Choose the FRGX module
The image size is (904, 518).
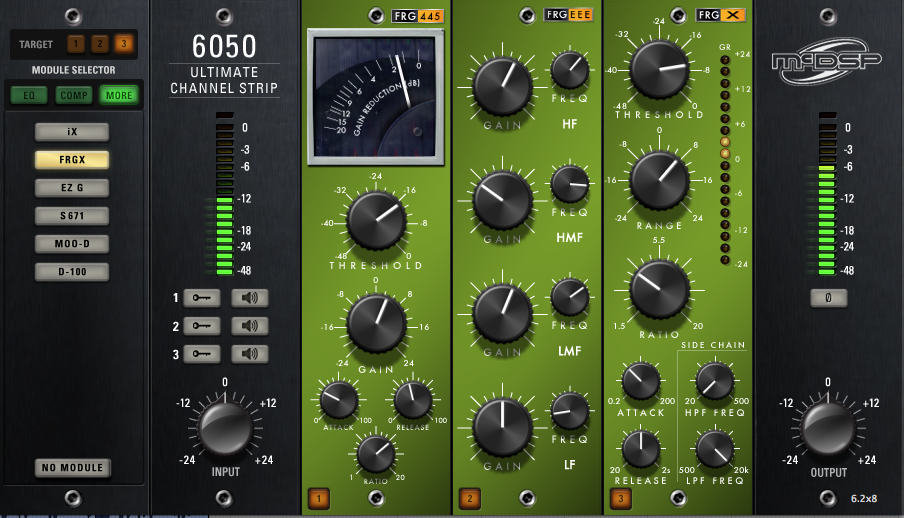(72, 160)
